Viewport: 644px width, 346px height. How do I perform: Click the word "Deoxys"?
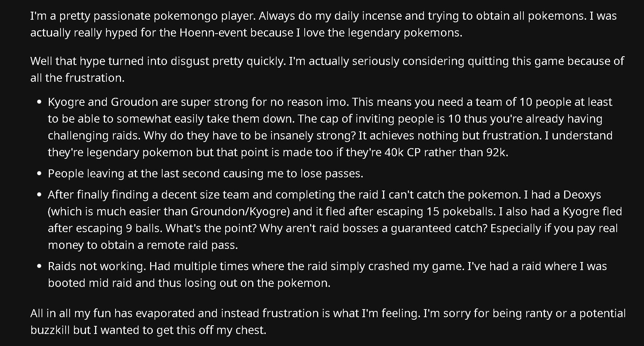click(582, 195)
